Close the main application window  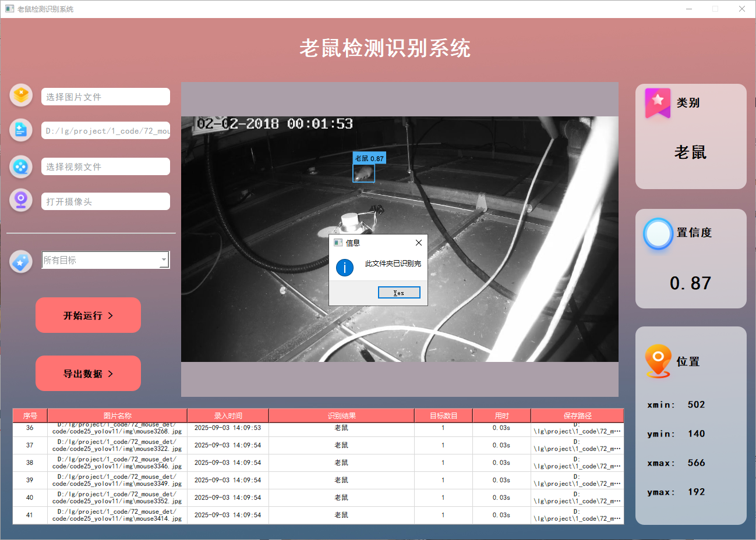pyautogui.click(x=742, y=9)
